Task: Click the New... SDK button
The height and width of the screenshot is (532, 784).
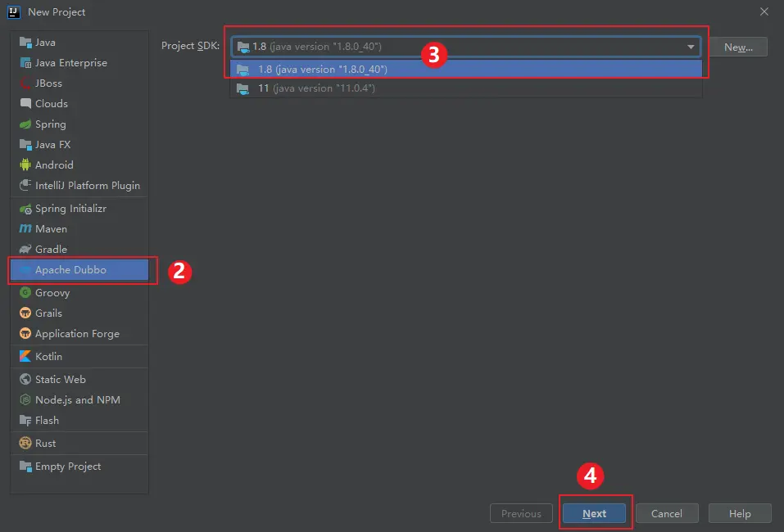Action: coord(738,47)
